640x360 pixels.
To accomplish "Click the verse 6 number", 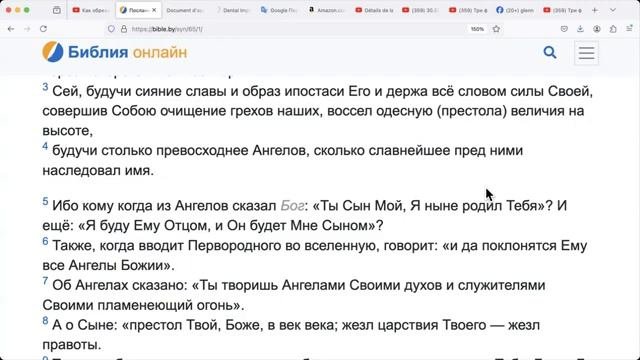I will pyautogui.click(x=45, y=241).
